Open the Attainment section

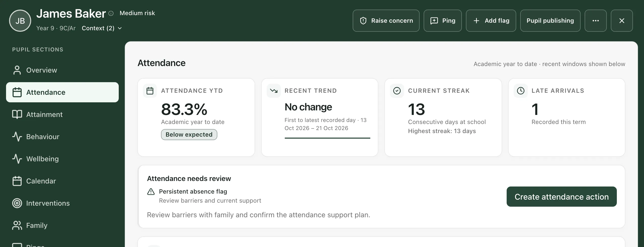point(62,114)
